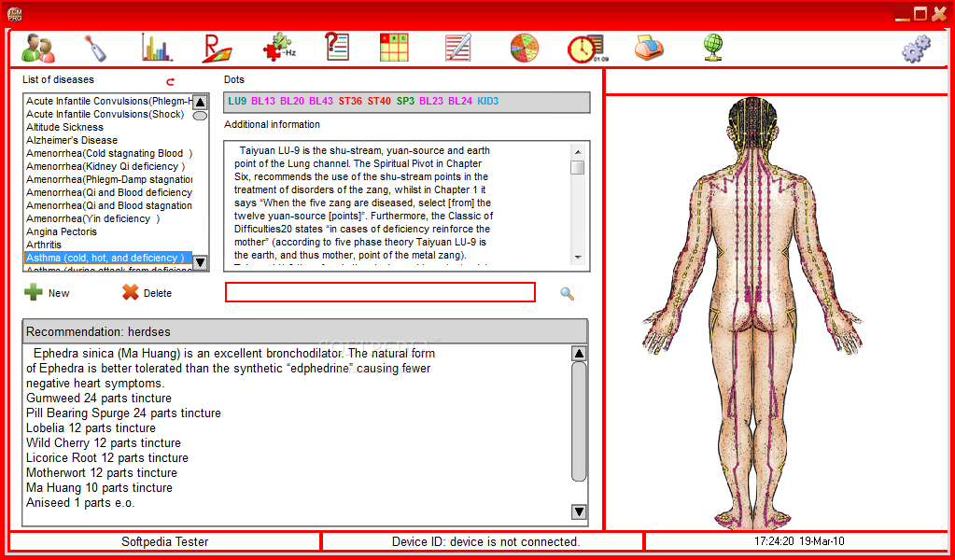This screenshot has width=955, height=560.
Task: Select the BL20 dot
Action: click(292, 101)
